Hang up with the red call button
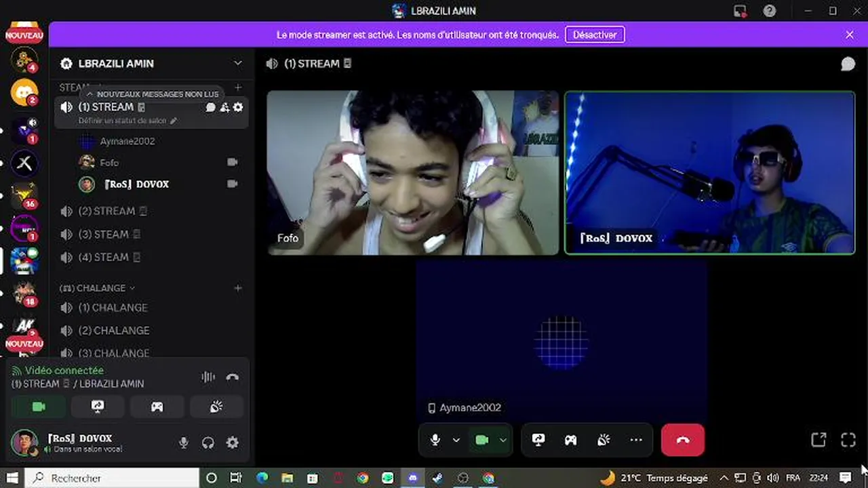Image resolution: width=868 pixels, height=488 pixels. click(683, 440)
